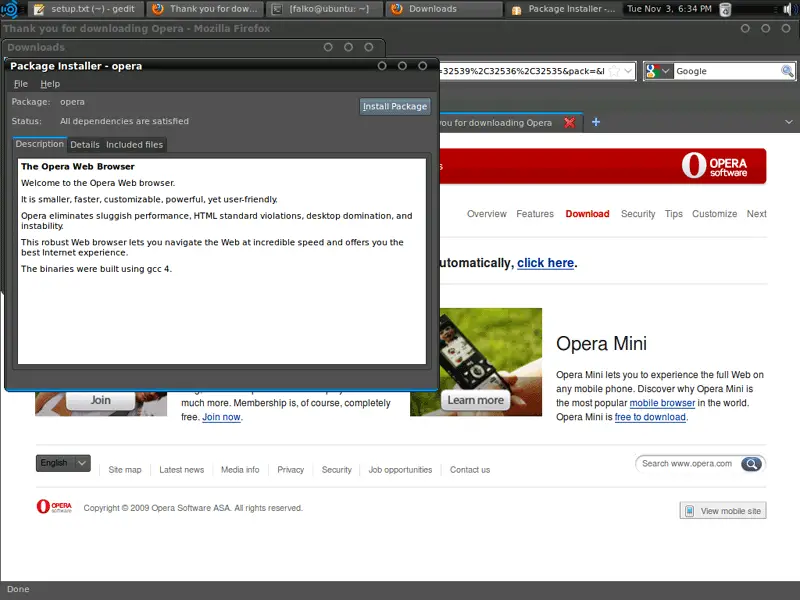
Task: Open the Site map footer link
Action: tap(124, 470)
